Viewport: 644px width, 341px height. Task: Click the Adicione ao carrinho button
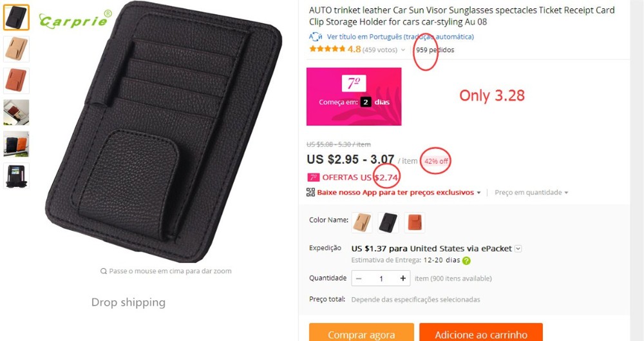(481, 333)
